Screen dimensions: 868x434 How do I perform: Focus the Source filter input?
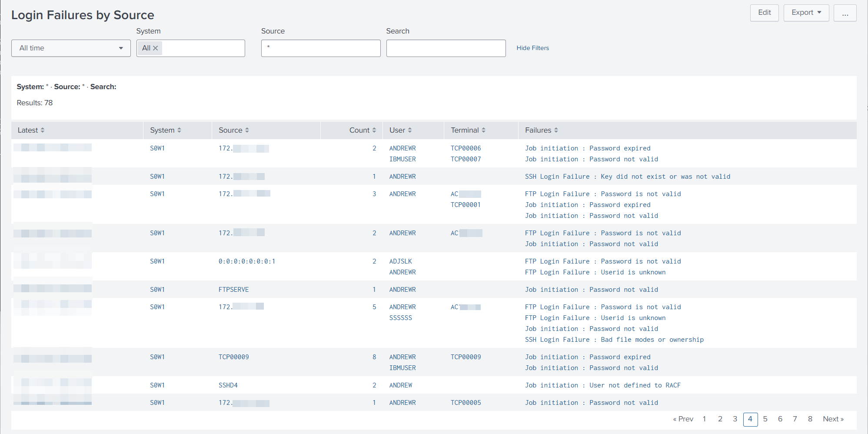click(x=321, y=48)
